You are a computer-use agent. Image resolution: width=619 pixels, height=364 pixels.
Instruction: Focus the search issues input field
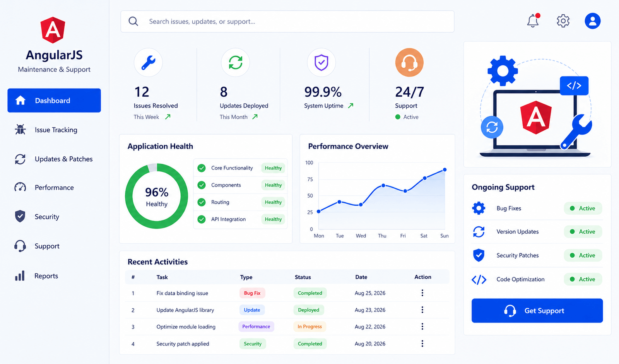coord(287,21)
